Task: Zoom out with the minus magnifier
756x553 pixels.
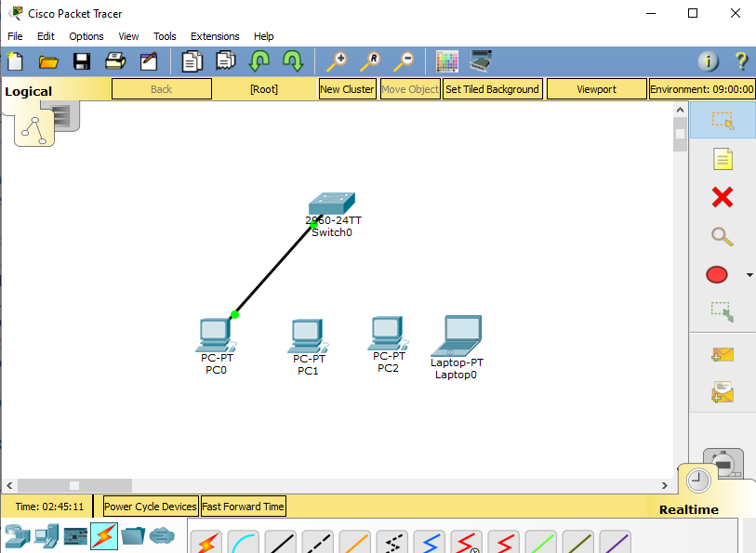Action: 404,61
